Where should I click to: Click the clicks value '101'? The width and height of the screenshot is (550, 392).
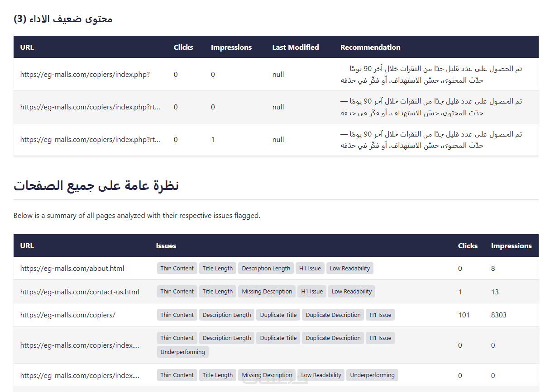464,315
